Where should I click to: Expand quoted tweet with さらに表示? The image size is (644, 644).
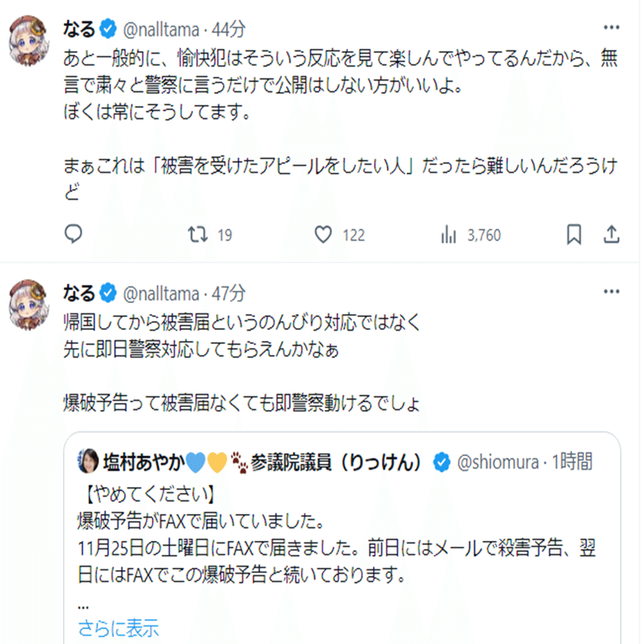(118, 627)
